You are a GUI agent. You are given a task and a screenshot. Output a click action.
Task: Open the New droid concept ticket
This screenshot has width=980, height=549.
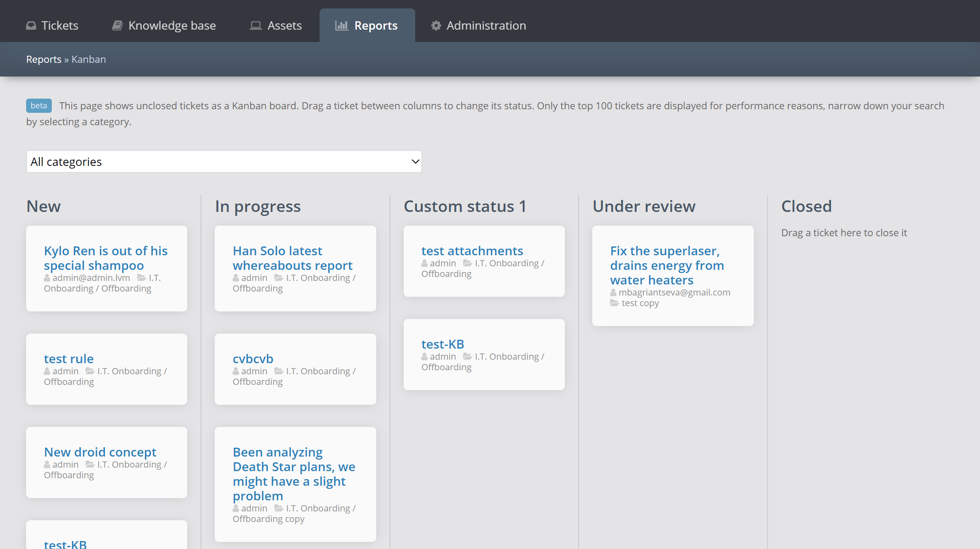pos(100,452)
